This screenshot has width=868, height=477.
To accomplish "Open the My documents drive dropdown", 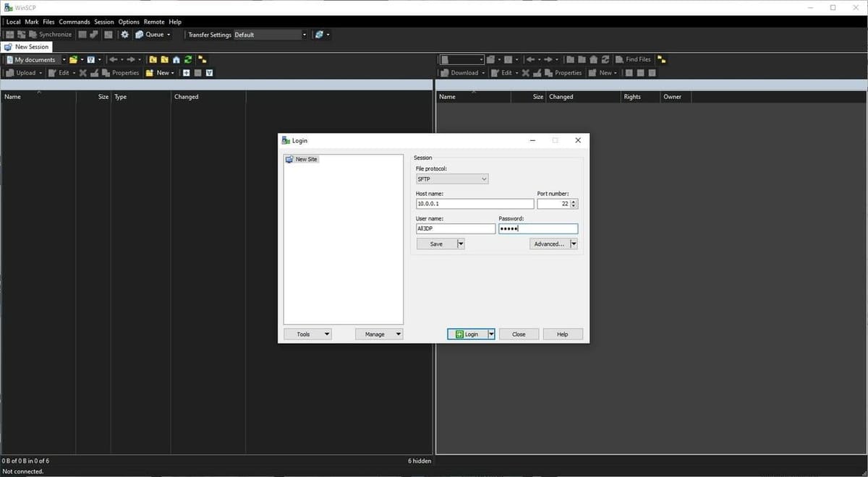I will click(35, 59).
